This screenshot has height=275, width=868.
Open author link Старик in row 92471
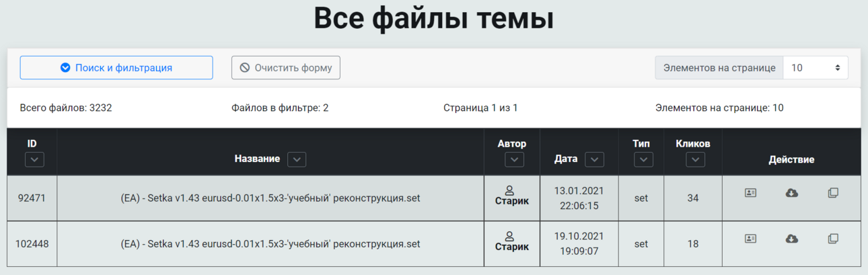coord(512,201)
